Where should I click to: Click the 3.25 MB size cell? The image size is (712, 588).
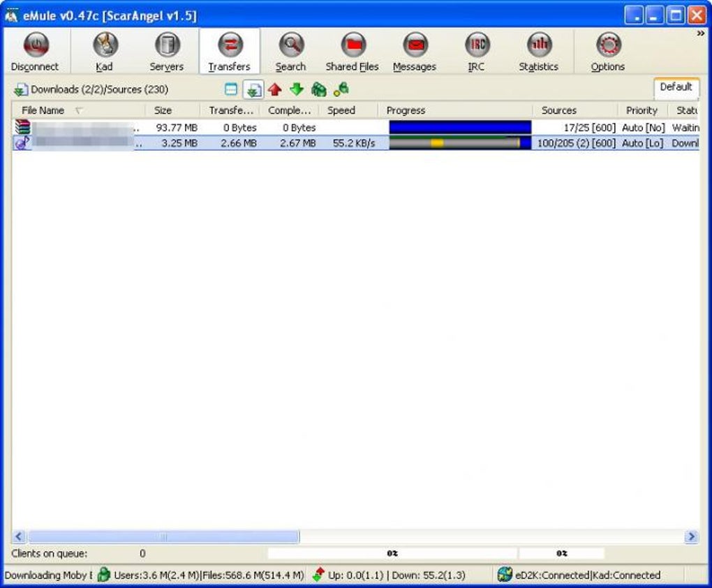tap(179, 143)
